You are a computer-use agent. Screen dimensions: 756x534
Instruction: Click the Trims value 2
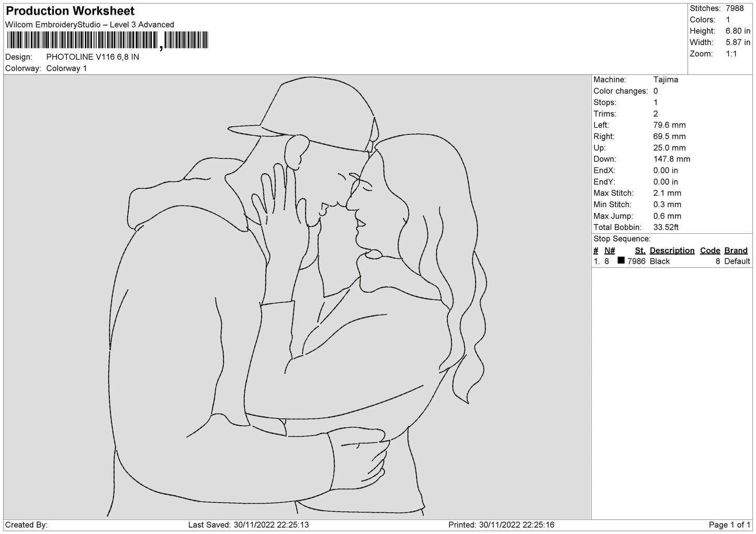[656, 114]
